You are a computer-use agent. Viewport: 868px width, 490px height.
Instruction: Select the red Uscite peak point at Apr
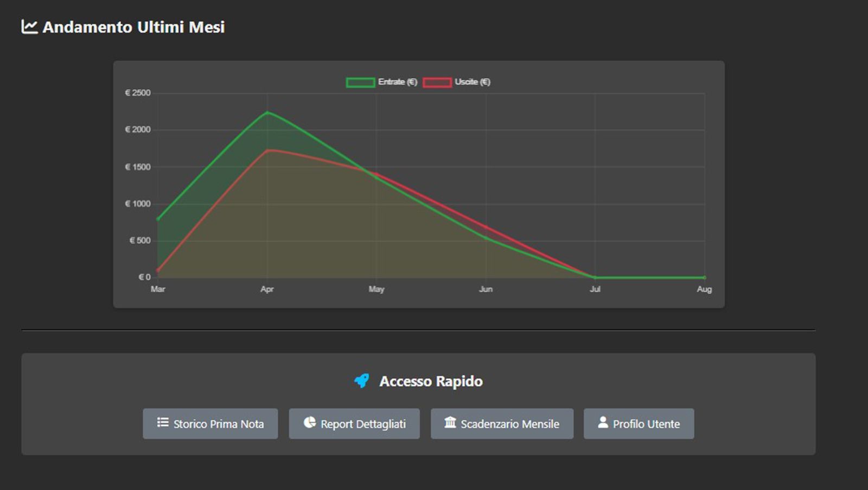[x=267, y=150]
